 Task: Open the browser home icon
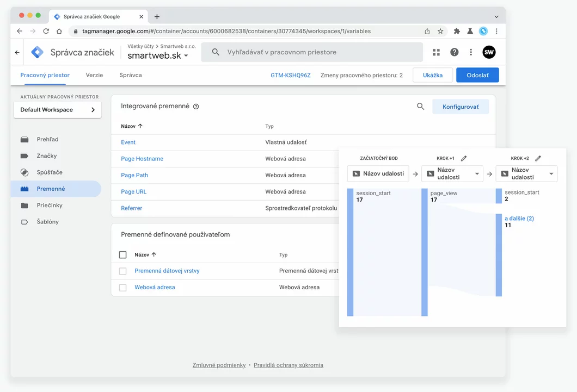click(59, 31)
